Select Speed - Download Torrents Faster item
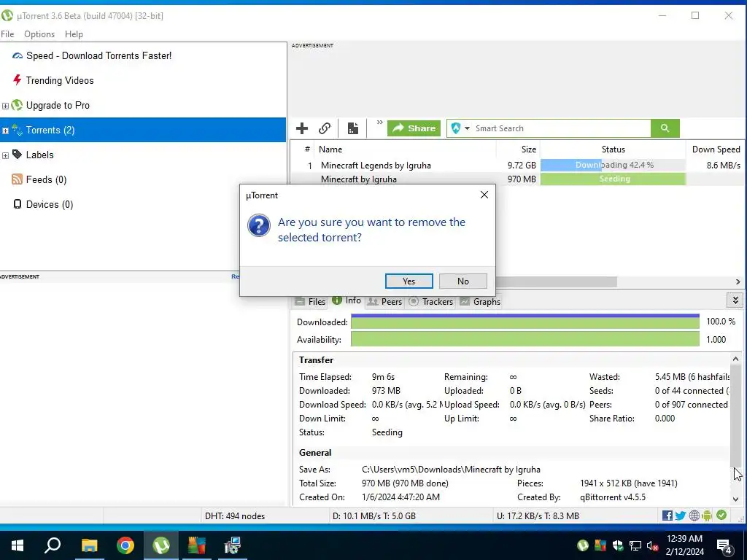The height and width of the screenshot is (560, 747). coord(98,55)
